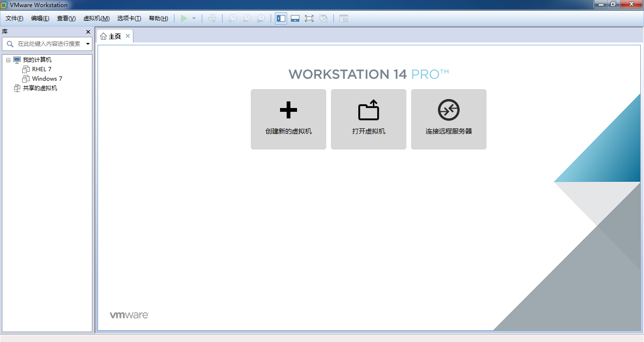This screenshot has height=342, width=644.
Task: Click the full screen mode icon
Action: click(x=309, y=18)
